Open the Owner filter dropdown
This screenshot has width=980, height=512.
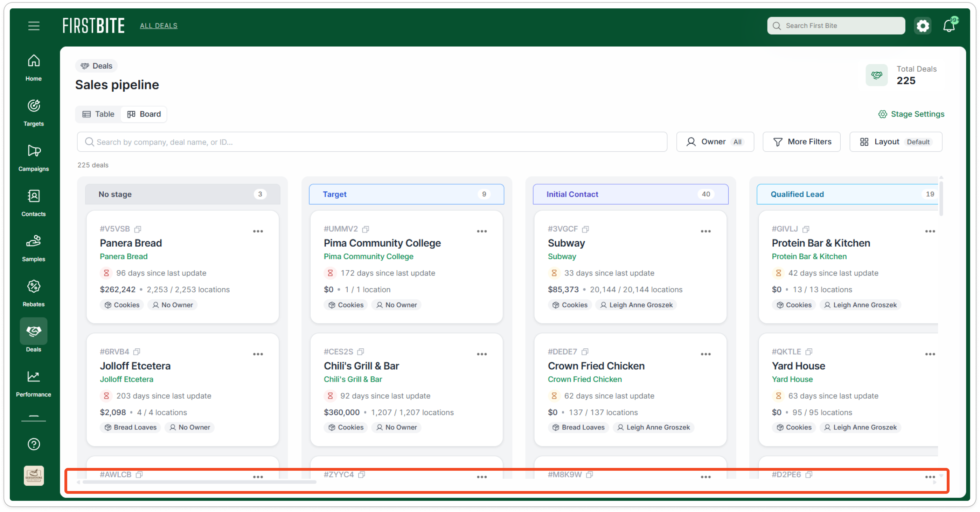pos(715,142)
